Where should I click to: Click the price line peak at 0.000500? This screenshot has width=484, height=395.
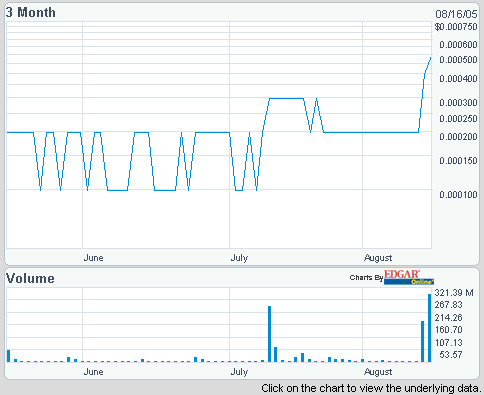[x=431, y=58]
